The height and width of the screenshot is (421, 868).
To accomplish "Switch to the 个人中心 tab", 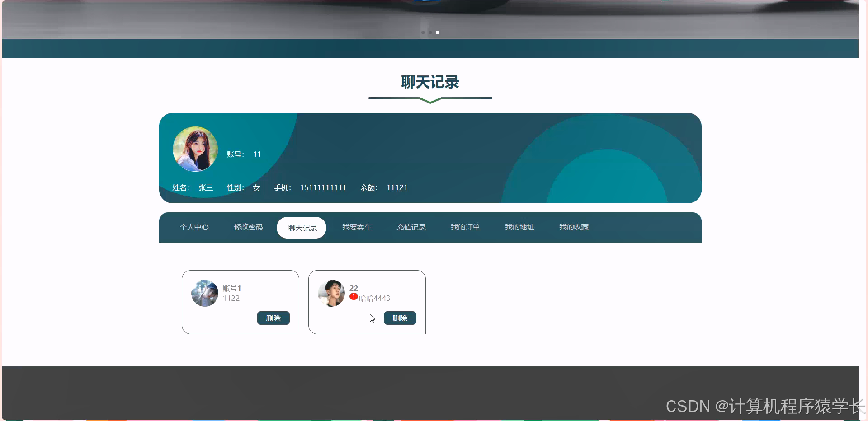I will [x=194, y=227].
